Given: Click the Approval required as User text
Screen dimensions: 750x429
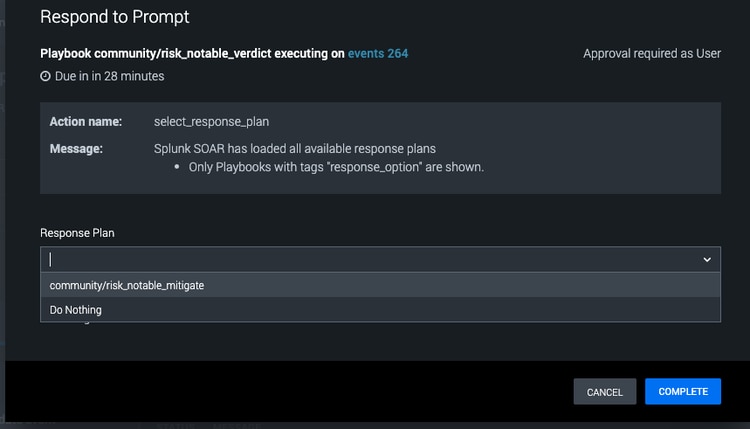Looking at the screenshot, I should [x=652, y=54].
